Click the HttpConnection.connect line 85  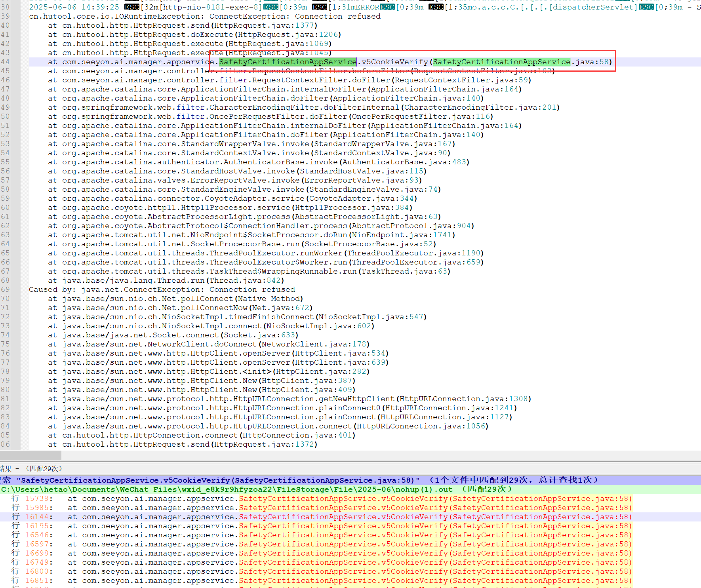pos(208,435)
